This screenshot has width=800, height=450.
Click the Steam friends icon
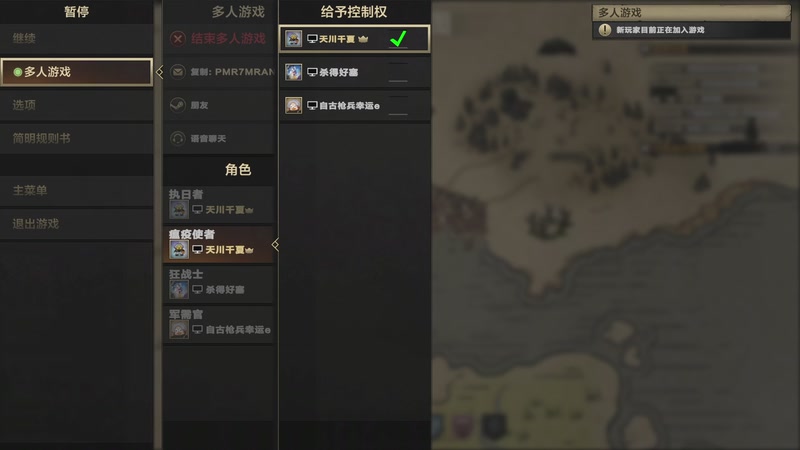point(178,105)
